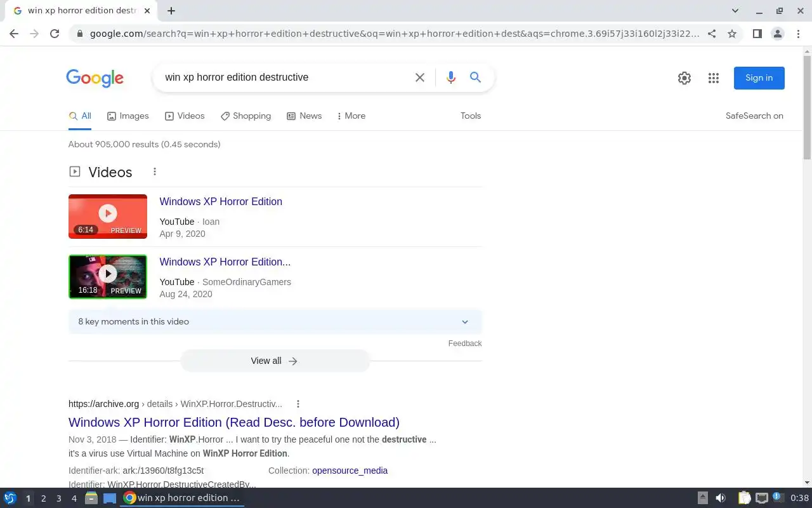
Task: Submit search with magnifier icon
Action: (475, 77)
